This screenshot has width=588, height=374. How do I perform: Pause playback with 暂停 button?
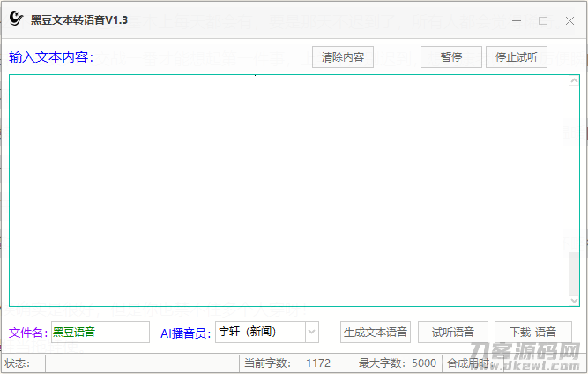[451, 57]
